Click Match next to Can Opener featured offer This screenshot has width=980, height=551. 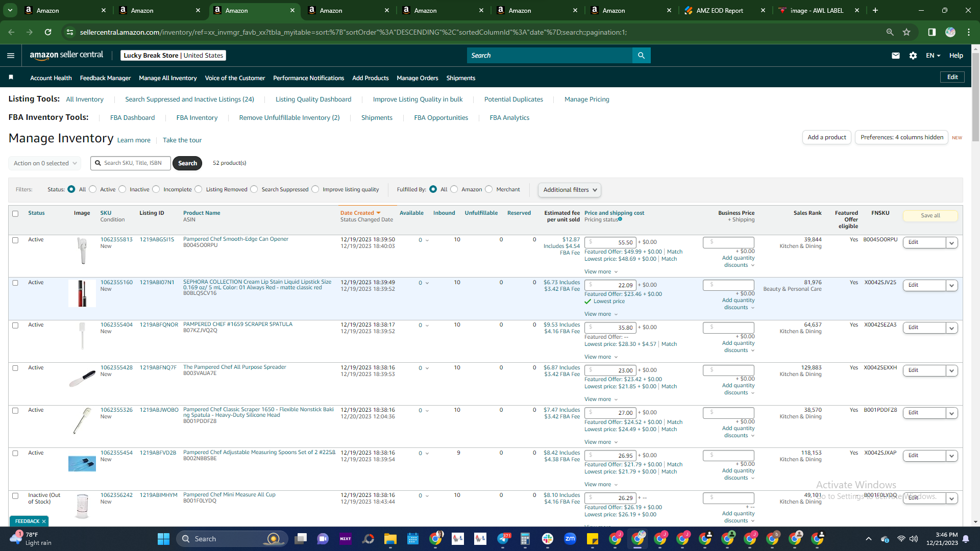click(675, 252)
